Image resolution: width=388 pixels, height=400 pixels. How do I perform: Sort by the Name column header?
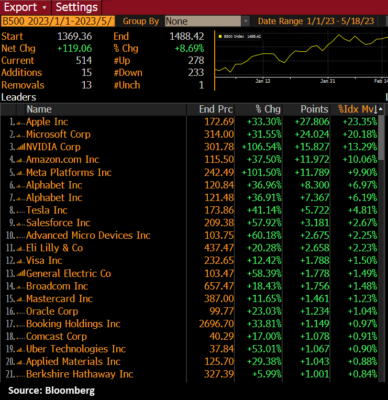pos(39,109)
